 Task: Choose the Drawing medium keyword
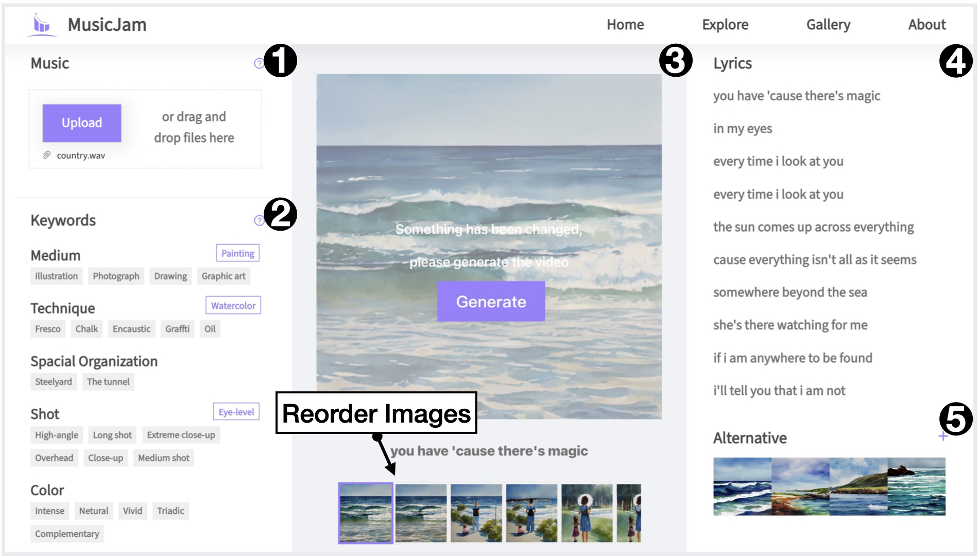pos(170,276)
